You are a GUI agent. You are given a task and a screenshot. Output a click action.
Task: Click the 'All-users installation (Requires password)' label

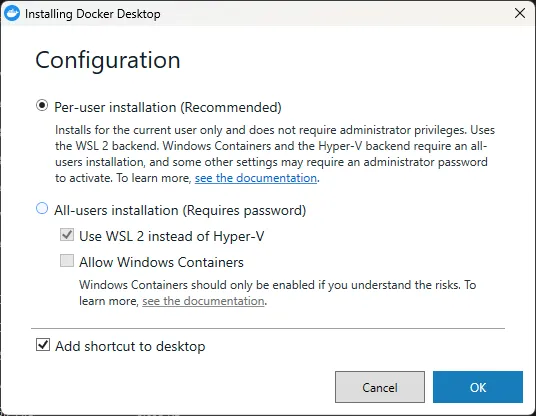(180, 210)
